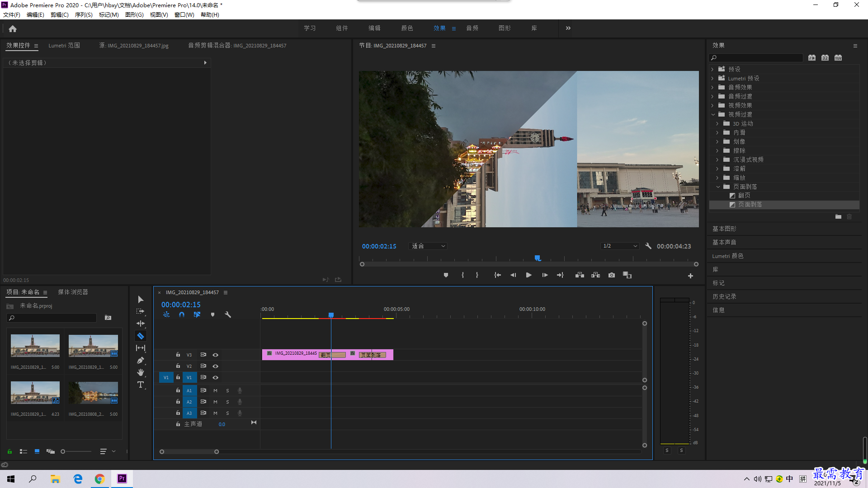This screenshot has width=868, height=488.
Task: Click the Extract button in program monitor
Action: tap(595, 275)
